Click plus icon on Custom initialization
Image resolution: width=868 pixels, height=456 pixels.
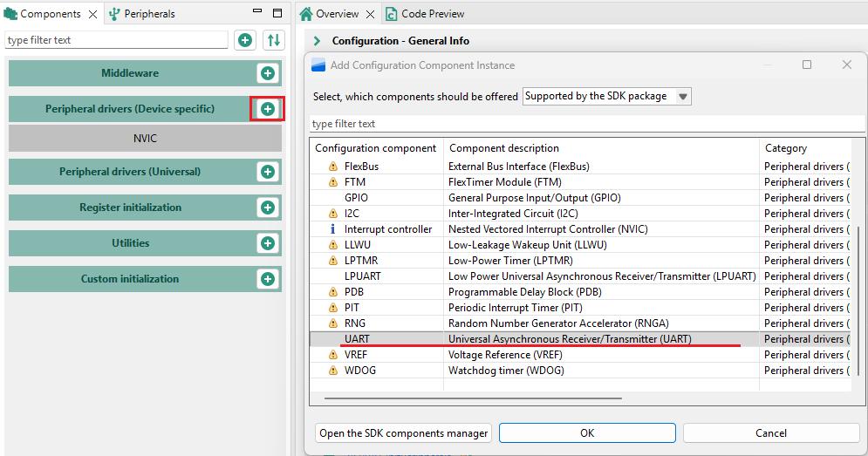268,279
